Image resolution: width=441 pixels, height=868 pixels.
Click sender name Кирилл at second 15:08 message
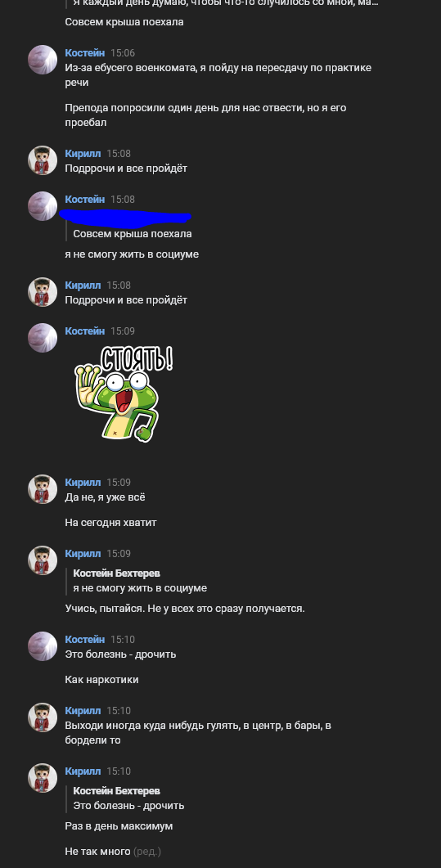coord(83,286)
